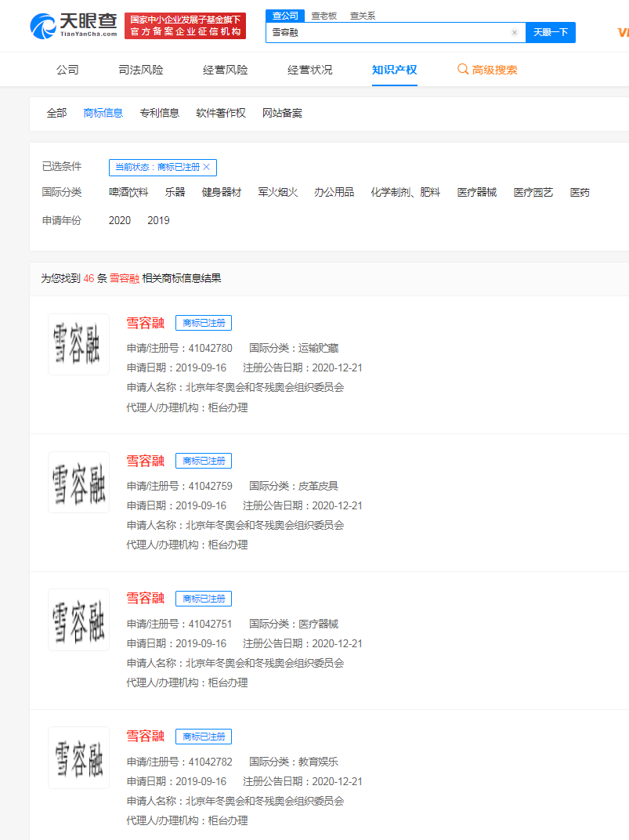Open trademark image for registration 41042782

(78, 758)
